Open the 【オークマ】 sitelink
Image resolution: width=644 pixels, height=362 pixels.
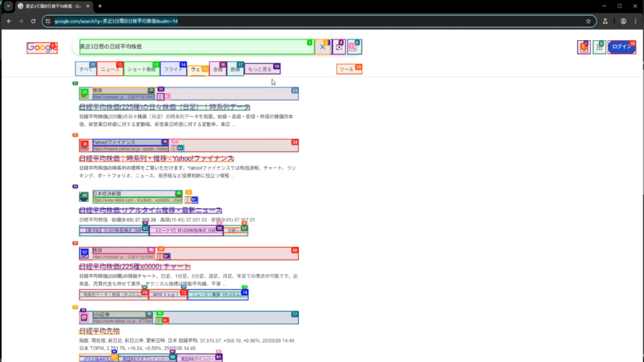(x=186, y=231)
